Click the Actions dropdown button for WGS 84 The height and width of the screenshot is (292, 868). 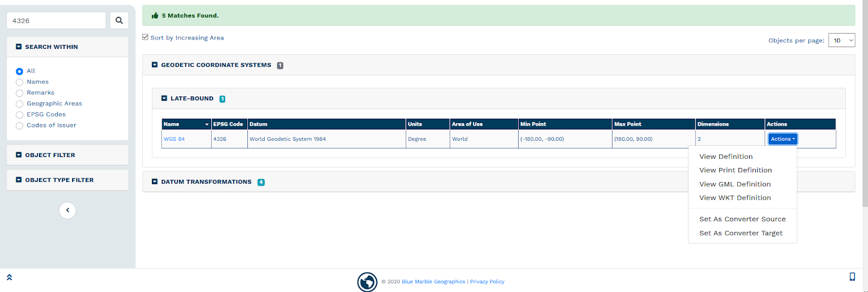[783, 139]
